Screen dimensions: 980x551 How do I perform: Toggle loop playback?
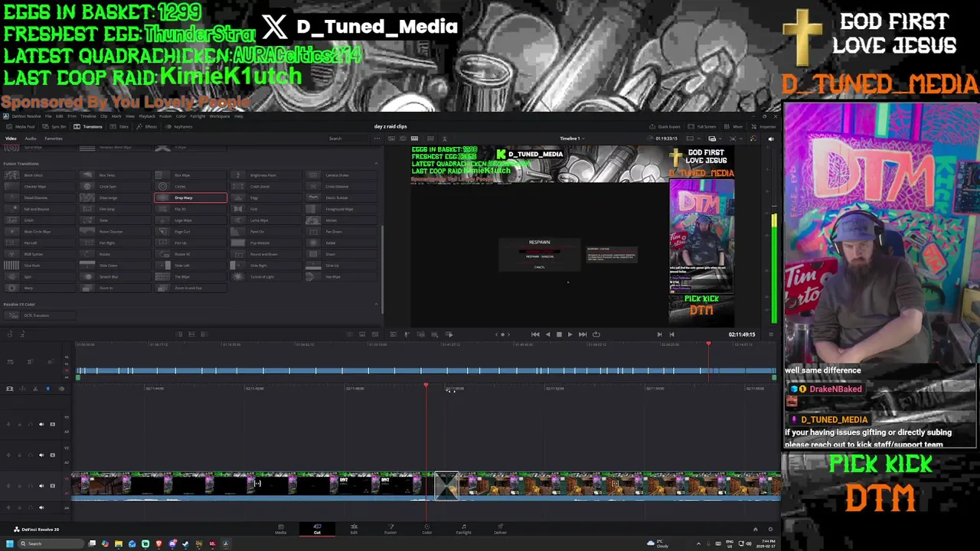(596, 334)
